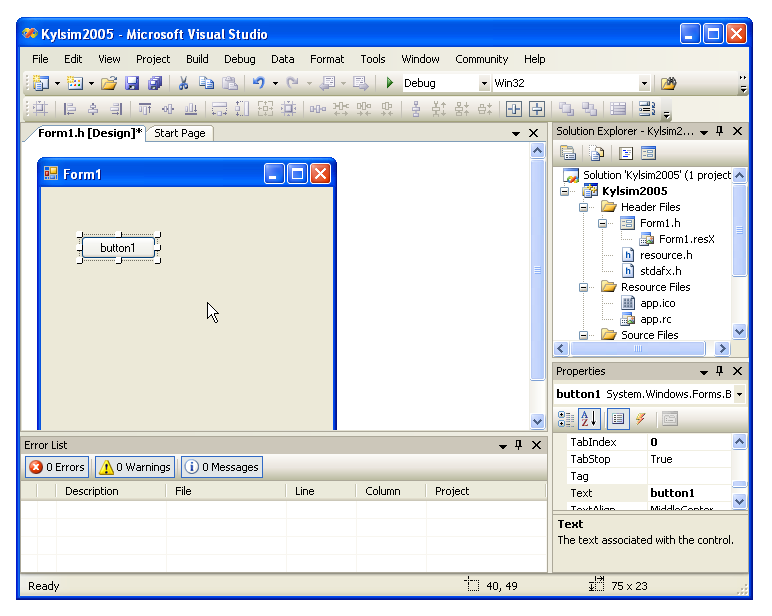
Task: Toggle Categorized view in Properties panel
Action: pos(566,419)
